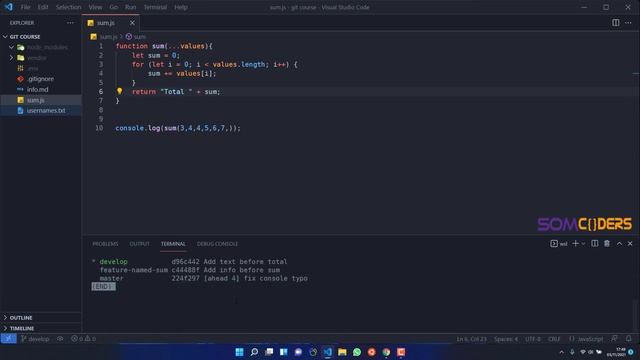Kill the terminal with the trash icon

point(607,243)
